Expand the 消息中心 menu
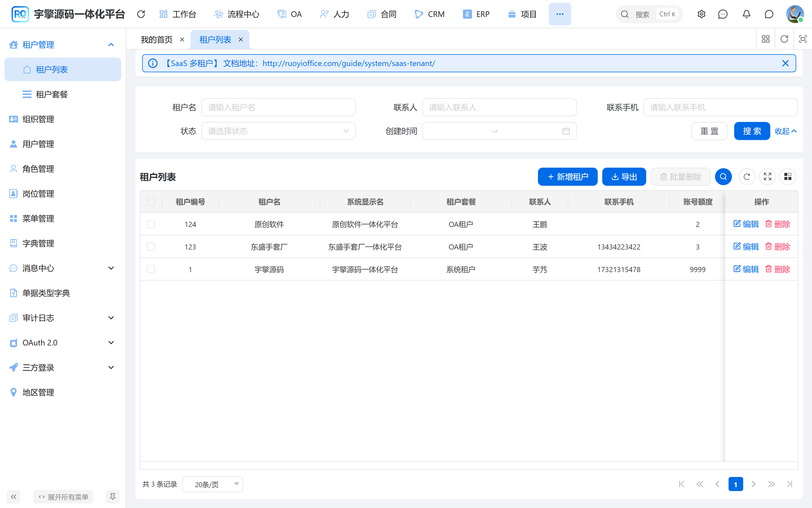The width and height of the screenshot is (812, 508). [x=111, y=268]
